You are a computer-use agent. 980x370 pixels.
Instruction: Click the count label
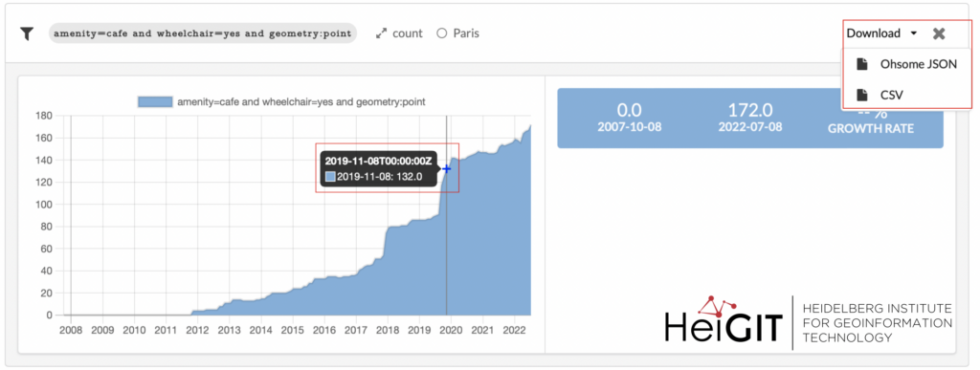408,33
